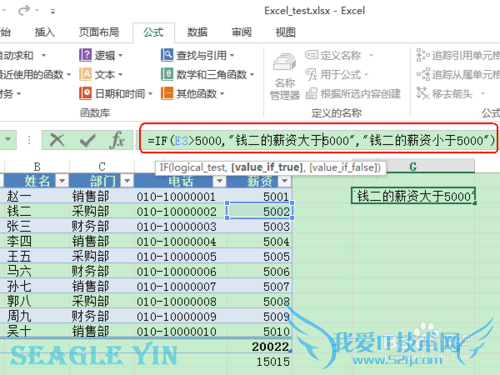The width and height of the screenshot is (500, 375).
Task: Expand the Redo dropdown arrow
Action: pyautogui.click(x=37, y=10)
